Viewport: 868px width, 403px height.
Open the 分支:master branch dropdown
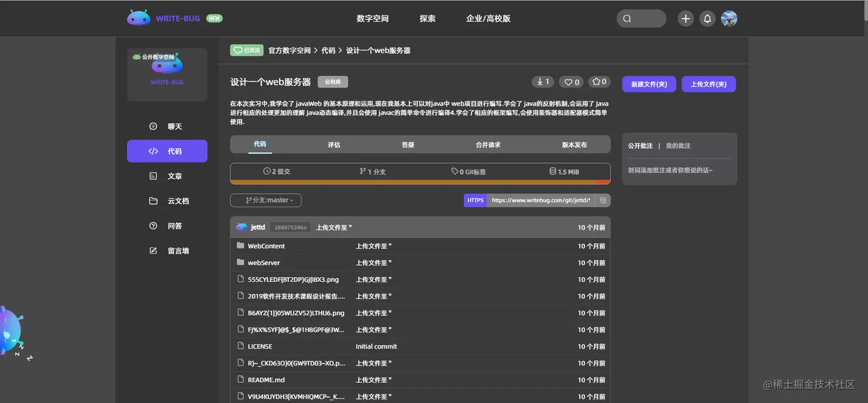click(265, 200)
